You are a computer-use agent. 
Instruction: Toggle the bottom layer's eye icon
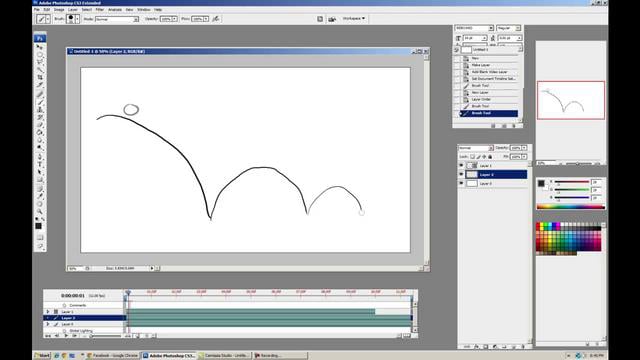pyautogui.click(x=461, y=184)
